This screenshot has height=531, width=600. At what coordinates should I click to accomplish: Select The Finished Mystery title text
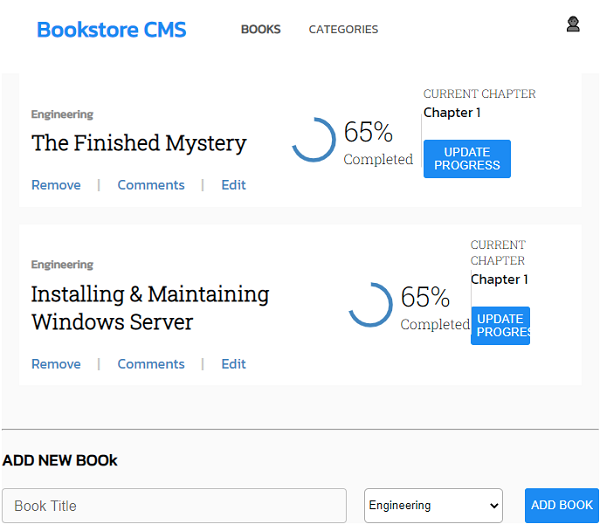tap(138, 143)
